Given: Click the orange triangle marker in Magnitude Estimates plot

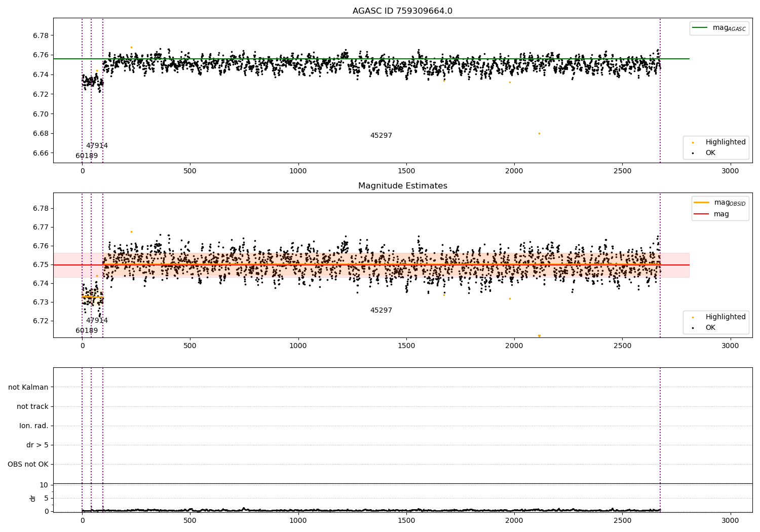Looking at the screenshot, I should tap(539, 336).
